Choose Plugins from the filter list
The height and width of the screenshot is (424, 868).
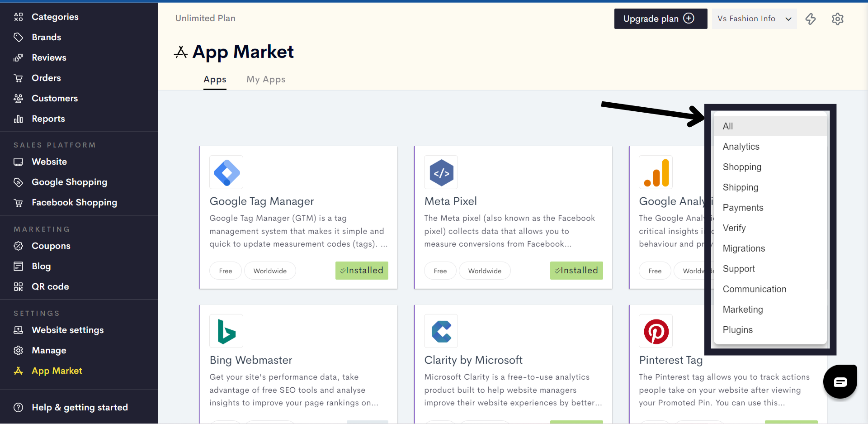770,330
